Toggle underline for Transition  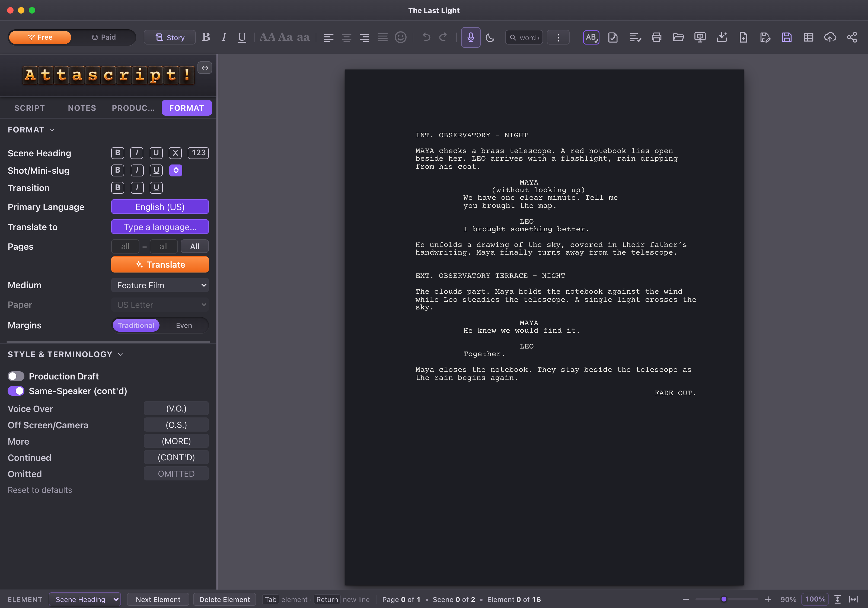click(156, 188)
